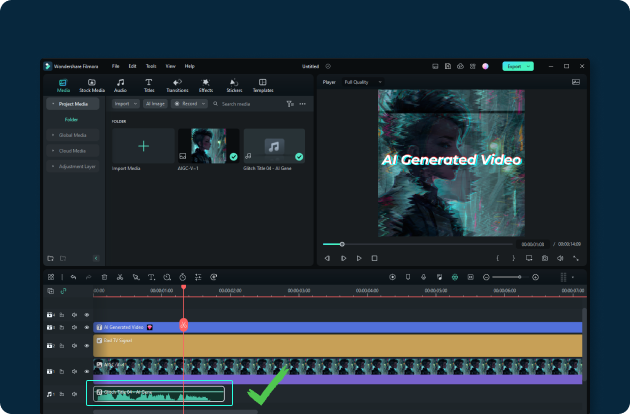Click the undo icon in timeline toolbar

pos(73,277)
